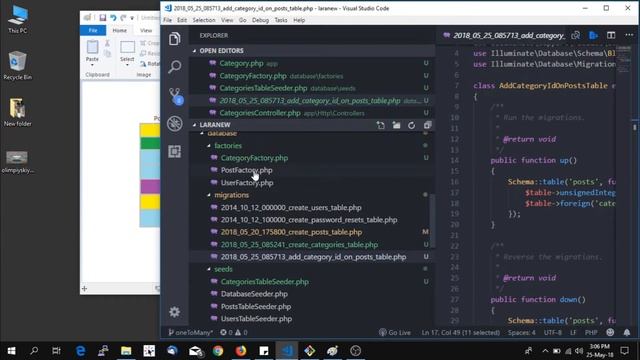The image size is (640, 360).
Task: Open the Go menu
Action: (x=242, y=20)
